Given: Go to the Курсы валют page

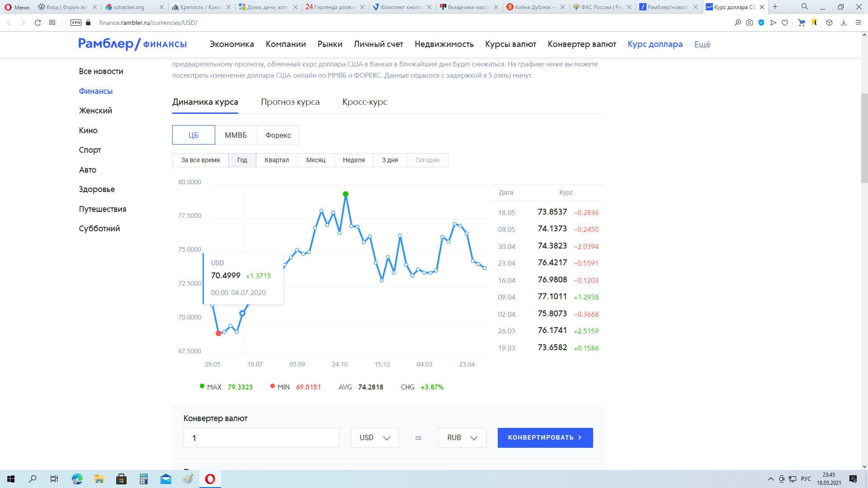Looking at the screenshot, I should [510, 44].
